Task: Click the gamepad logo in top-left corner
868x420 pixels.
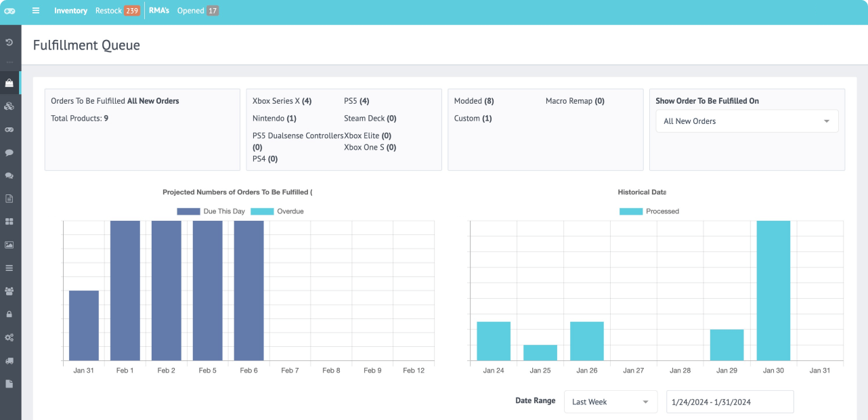Action: (x=9, y=11)
